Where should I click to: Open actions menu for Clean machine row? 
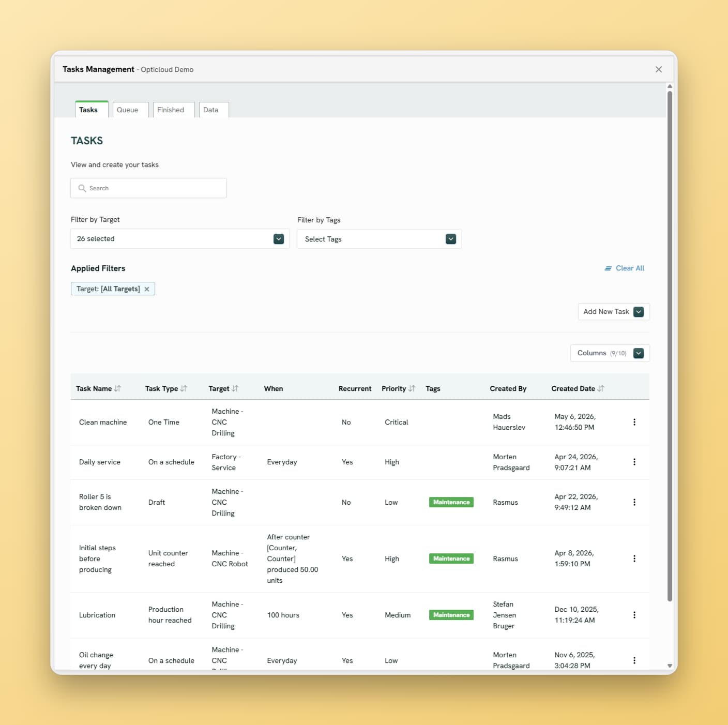pyautogui.click(x=634, y=422)
